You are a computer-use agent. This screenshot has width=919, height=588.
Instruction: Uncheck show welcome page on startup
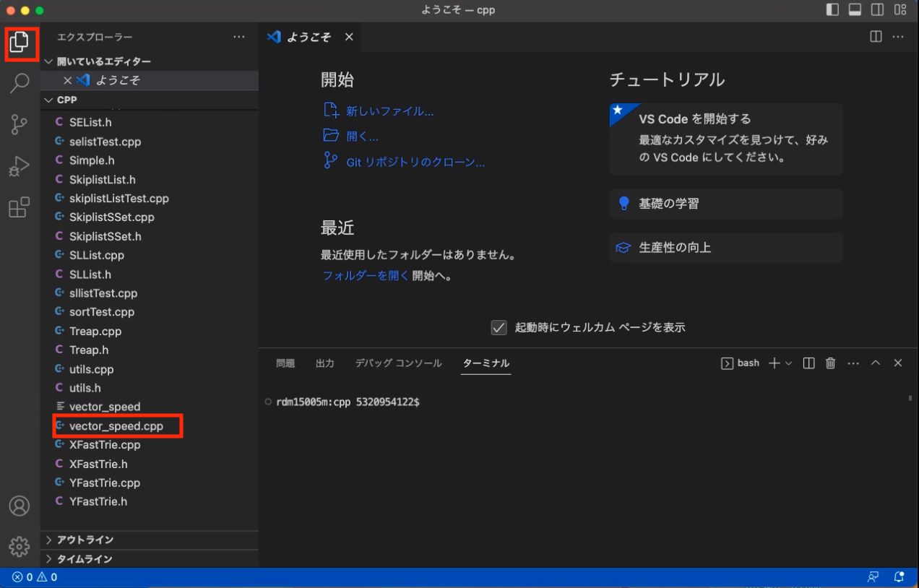point(499,328)
